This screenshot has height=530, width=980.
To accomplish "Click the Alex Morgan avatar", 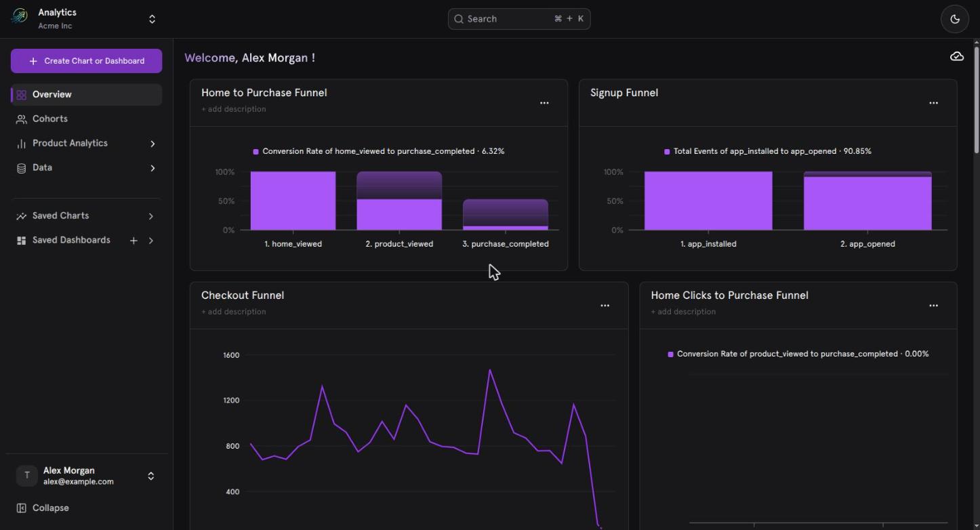I will point(26,476).
